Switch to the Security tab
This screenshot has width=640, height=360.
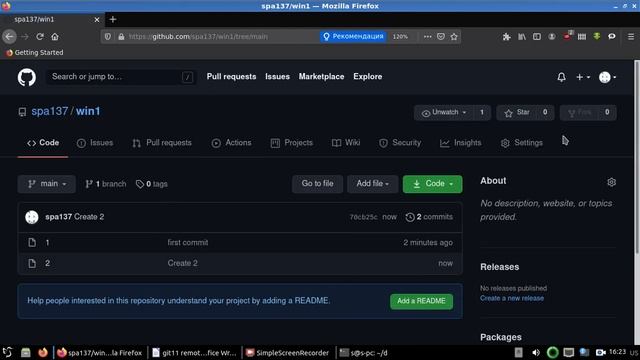[x=400, y=143]
